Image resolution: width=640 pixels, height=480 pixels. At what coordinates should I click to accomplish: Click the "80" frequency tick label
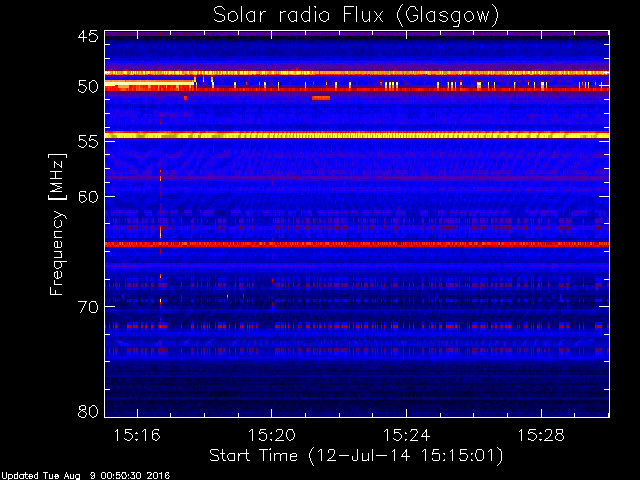point(88,411)
